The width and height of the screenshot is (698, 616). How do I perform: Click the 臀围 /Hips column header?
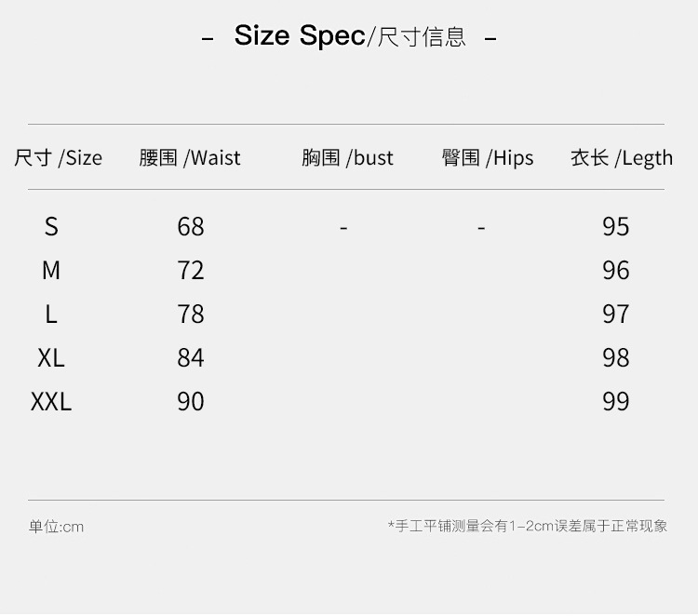click(x=488, y=158)
